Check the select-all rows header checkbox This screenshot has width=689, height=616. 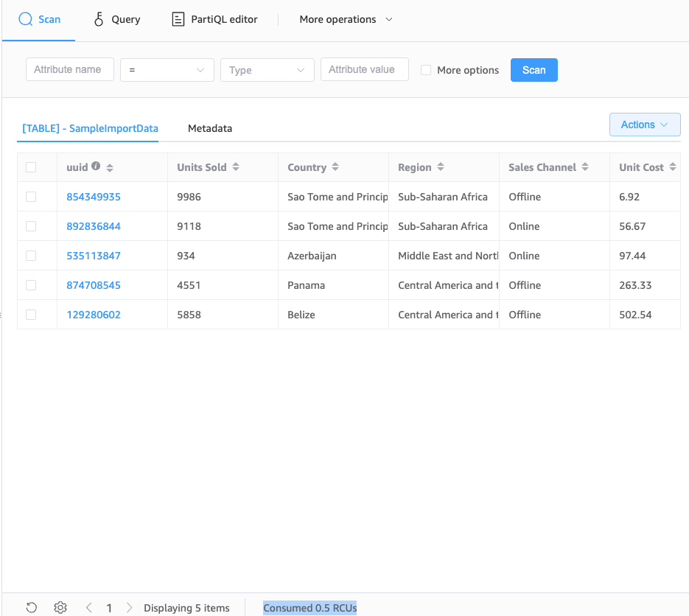point(31,167)
